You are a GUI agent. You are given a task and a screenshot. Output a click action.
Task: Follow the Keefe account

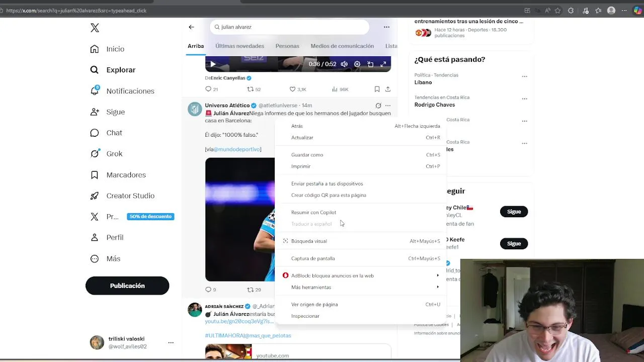point(514,243)
